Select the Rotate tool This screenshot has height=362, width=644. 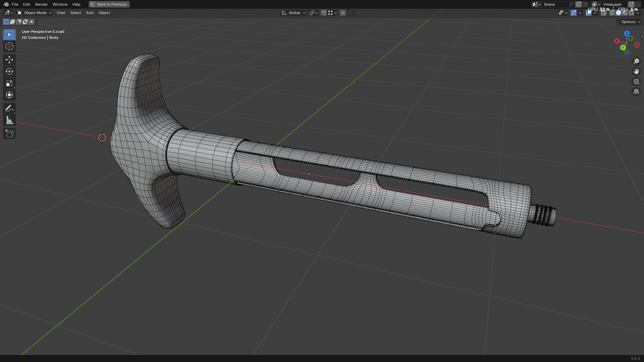(9, 71)
